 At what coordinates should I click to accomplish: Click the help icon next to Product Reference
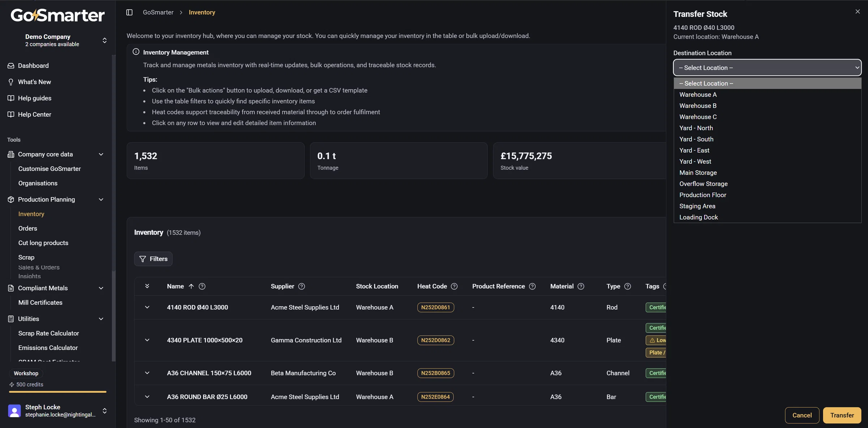pyautogui.click(x=532, y=286)
